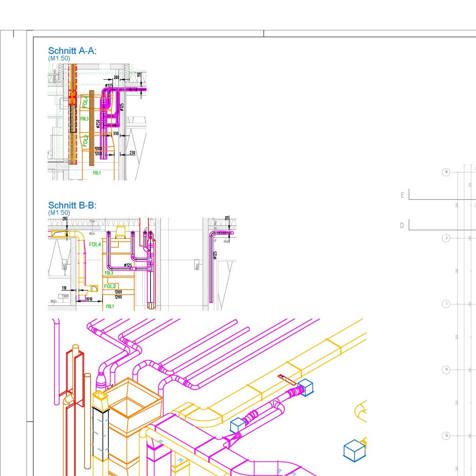Image resolution: width=476 pixels, height=476 pixels.
Task: Pick the FOL4 label in Schnitt B-B
Action: pos(95,245)
